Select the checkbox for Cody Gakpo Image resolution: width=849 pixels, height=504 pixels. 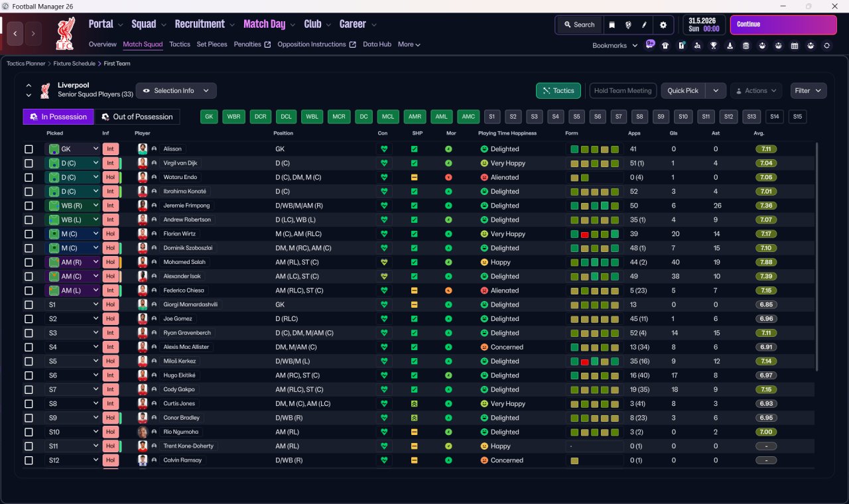click(x=29, y=389)
